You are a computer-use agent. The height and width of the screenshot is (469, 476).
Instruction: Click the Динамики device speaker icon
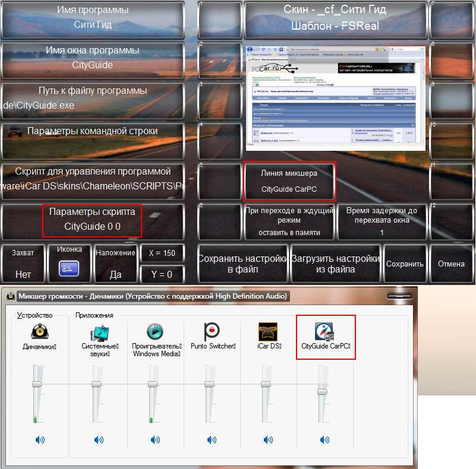coord(39,331)
